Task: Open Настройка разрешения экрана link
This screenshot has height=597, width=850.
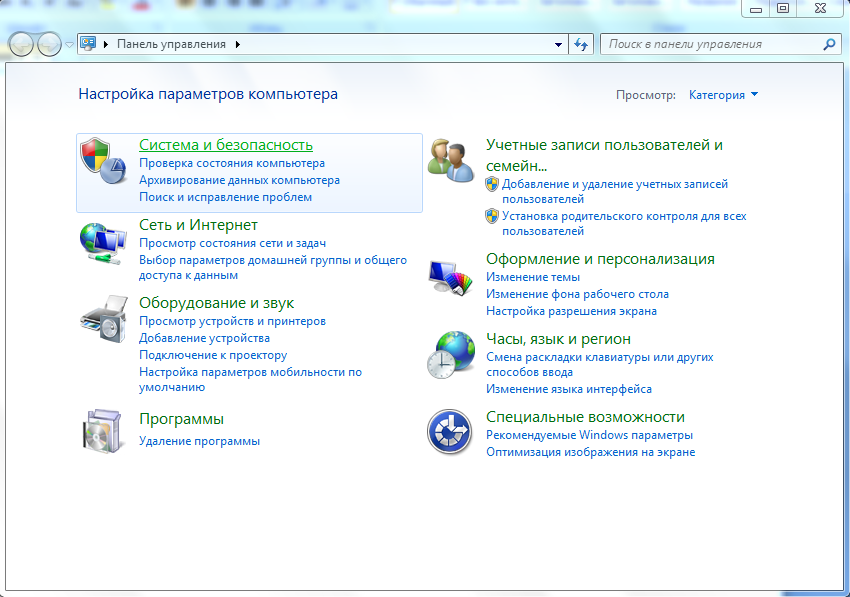Action: coord(571,311)
